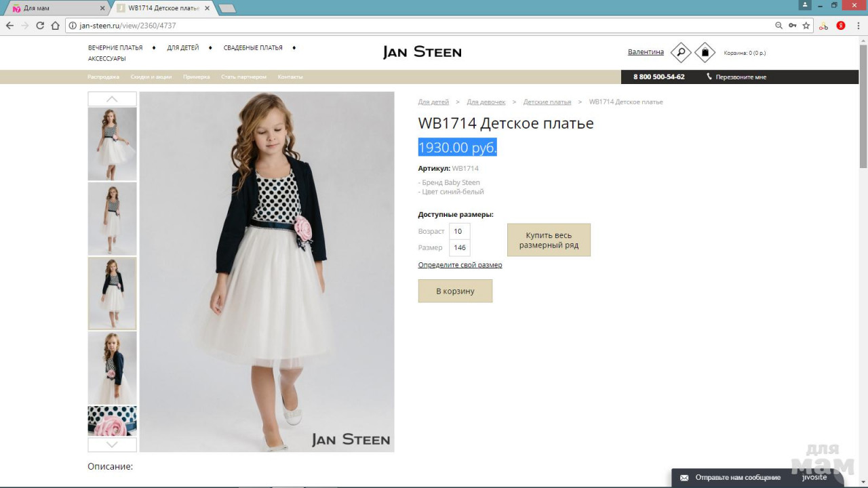Open the shopping bag cart icon
868x488 pixels.
[705, 52]
